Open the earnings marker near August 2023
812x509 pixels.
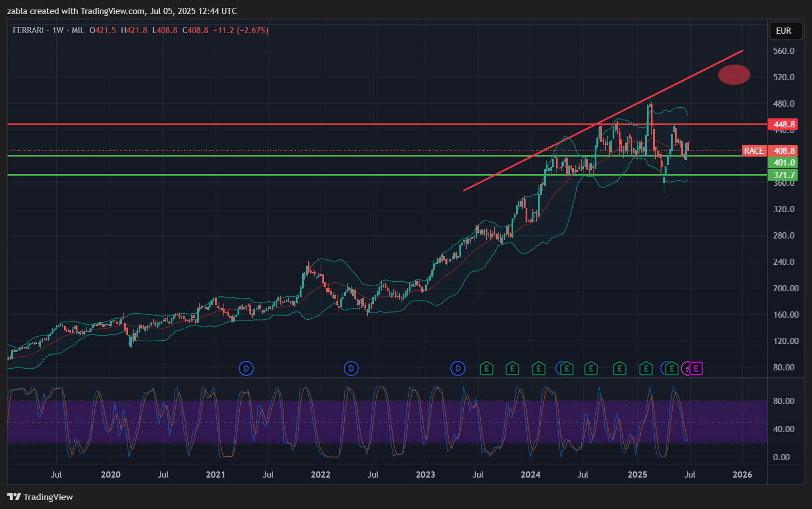486,369
